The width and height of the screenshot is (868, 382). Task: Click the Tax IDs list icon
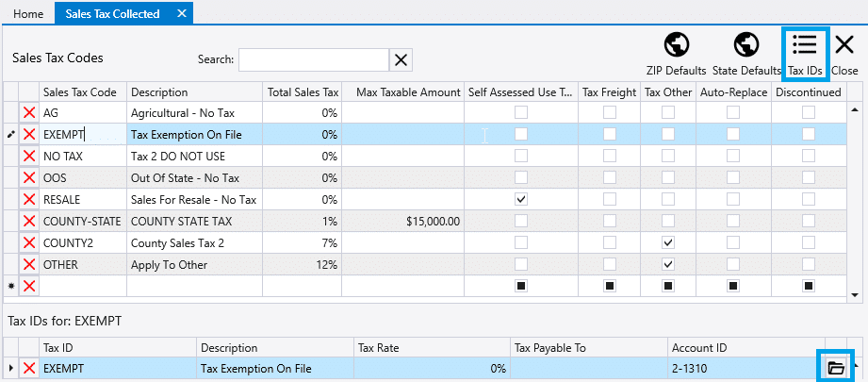pyautogui.click(x=805, y=46)
